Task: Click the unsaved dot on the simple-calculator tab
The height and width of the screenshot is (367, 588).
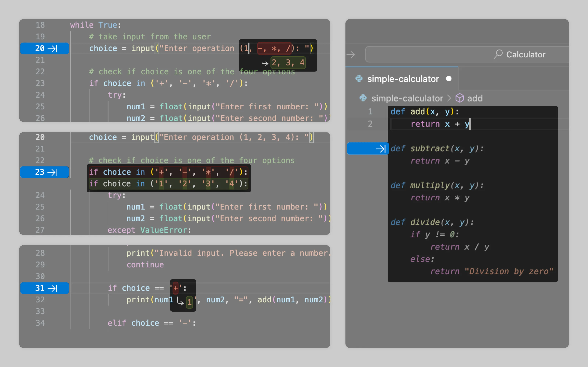Action: (x=449, y=79)
